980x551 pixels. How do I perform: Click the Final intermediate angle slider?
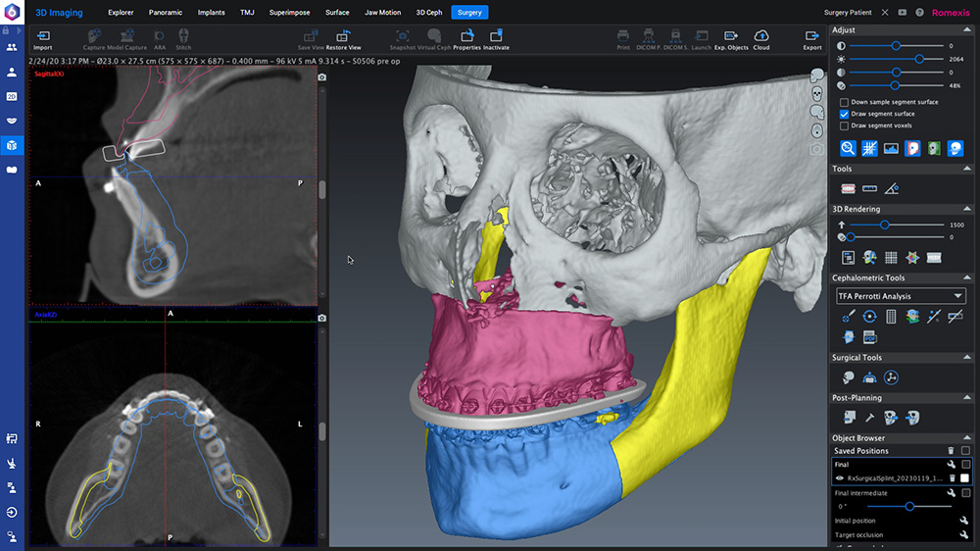[909, 506]
